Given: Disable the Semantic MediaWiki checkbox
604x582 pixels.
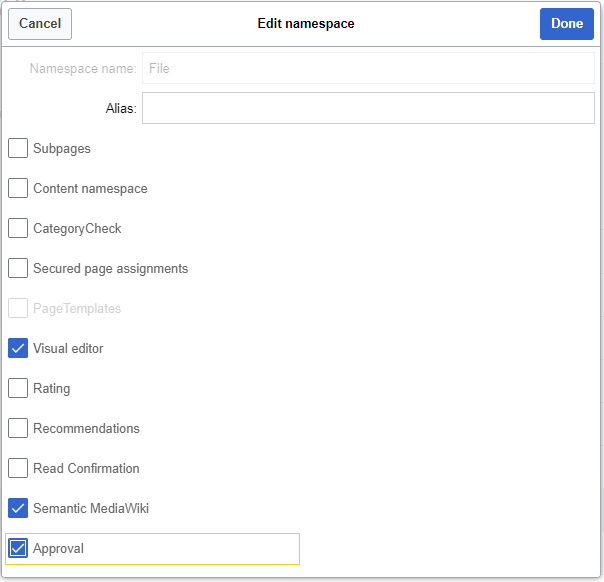Looking at the screenshot, I should pos(18,508).
